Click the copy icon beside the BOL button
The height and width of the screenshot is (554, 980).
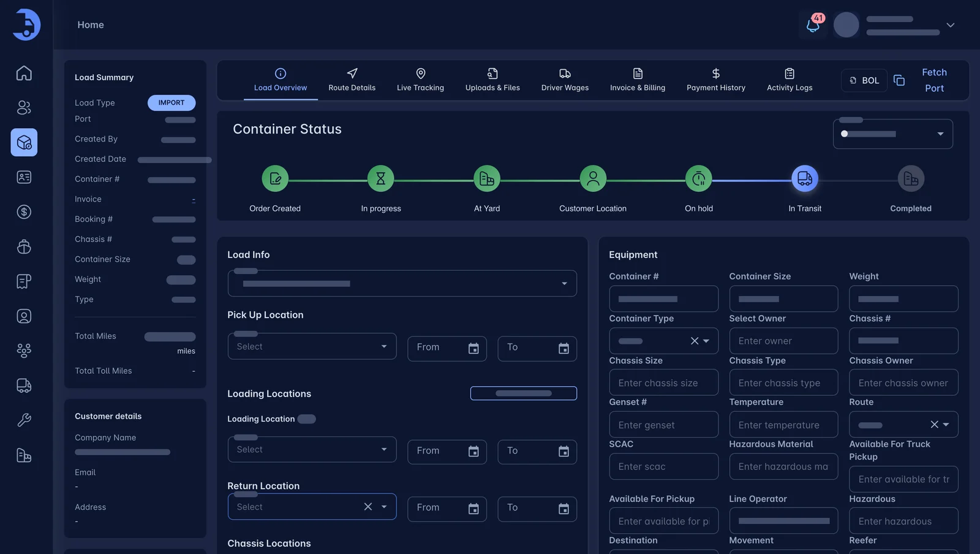(899, 80)
